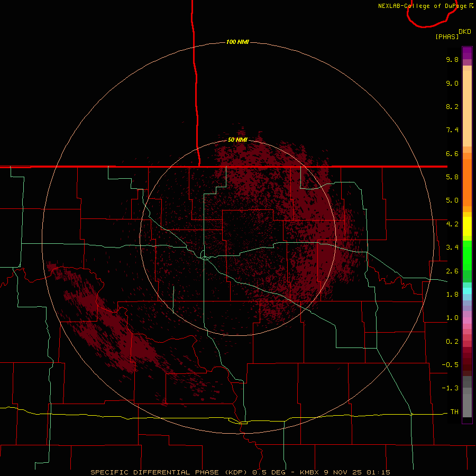Click the 5.8 value on color scale
The image size is (476, 476).
click(x=452, y=177)
